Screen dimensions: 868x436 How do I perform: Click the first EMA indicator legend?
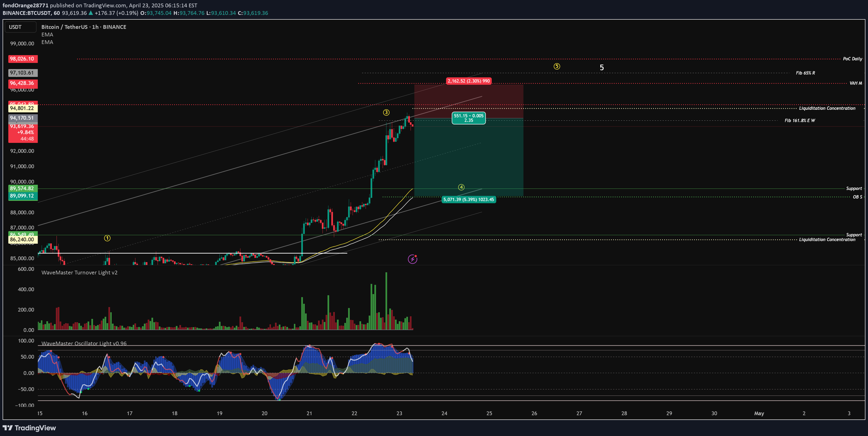[47, 35]
